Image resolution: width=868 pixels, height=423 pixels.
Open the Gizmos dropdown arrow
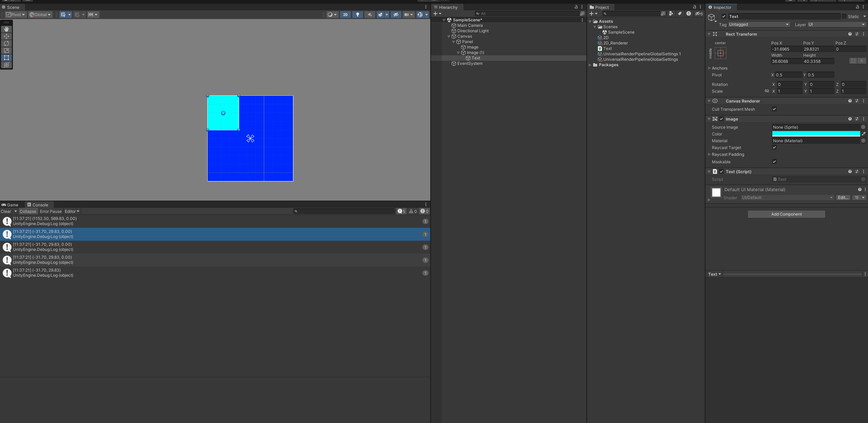[427, 15]
